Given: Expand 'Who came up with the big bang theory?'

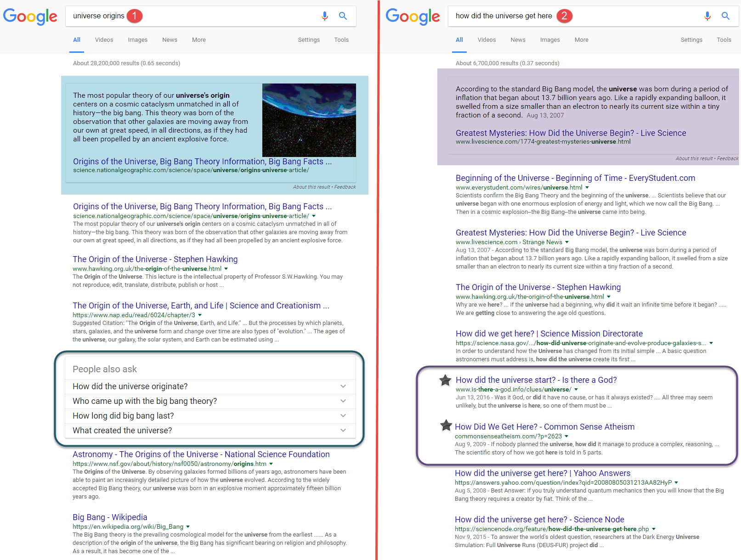Looking at the screenshot, I should coord(343,401).
